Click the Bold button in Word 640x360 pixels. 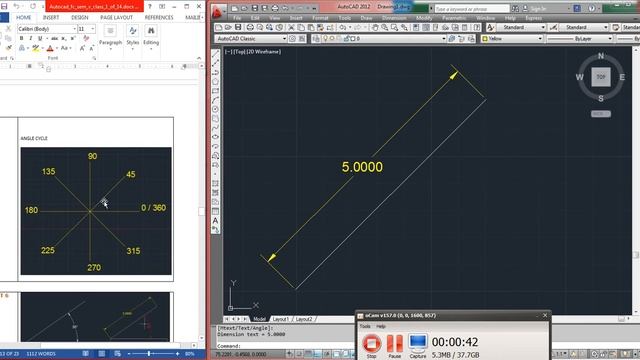click(x=21, y=38)
